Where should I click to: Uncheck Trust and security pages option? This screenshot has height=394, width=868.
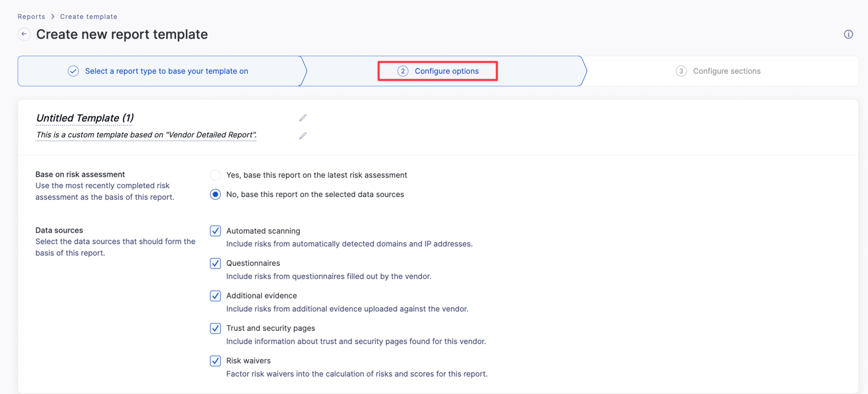(215, 328)
